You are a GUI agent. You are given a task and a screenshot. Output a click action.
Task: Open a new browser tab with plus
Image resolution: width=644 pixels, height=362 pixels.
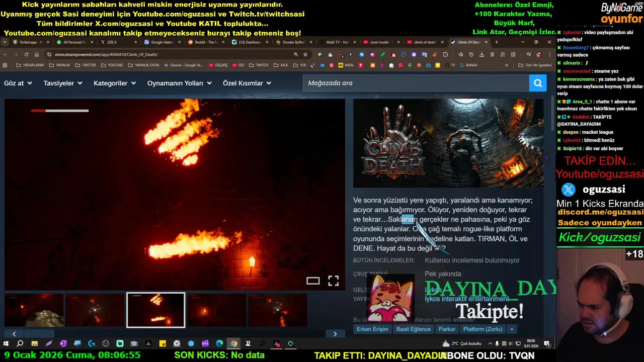pyautogui.click(x=497, y=42)
